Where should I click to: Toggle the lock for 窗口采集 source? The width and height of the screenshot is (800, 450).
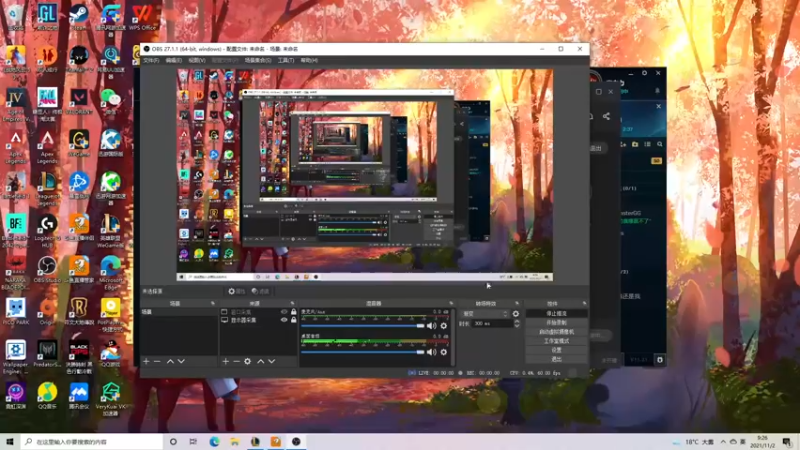[x=293, y=312]
